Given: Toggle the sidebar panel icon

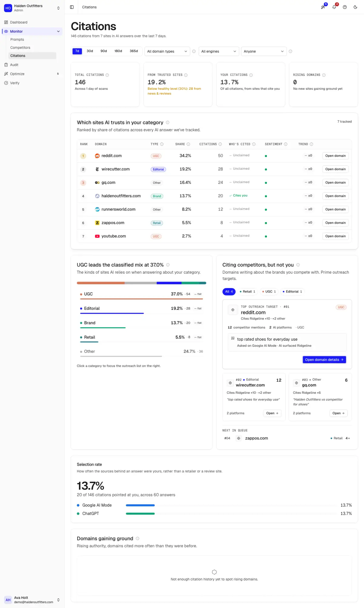Looking at the screenshot, I should [x=72, y=7].
